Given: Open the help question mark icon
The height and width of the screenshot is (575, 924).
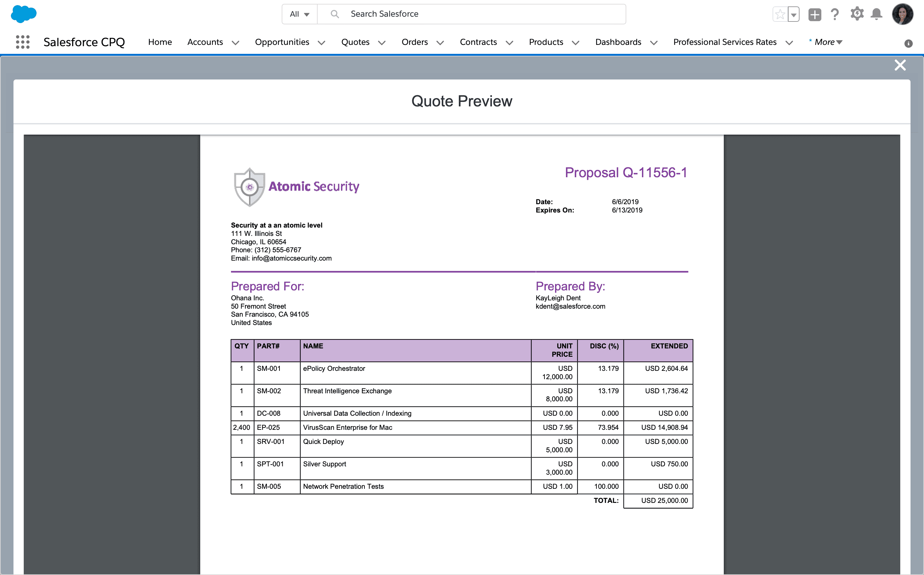Looking at the screenshot, I should [x=834, y=14].
